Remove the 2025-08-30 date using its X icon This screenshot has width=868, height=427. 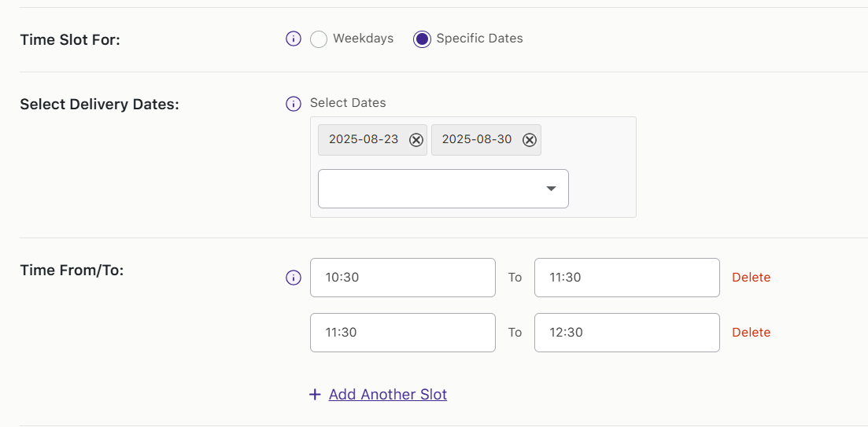[x=530, y=140]
